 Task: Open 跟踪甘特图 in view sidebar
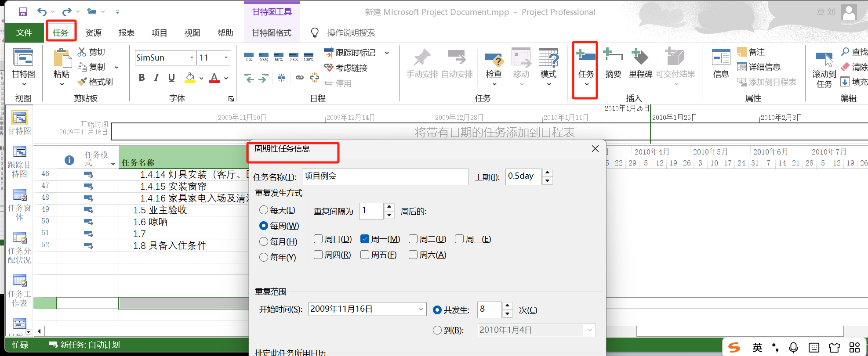click(x=19, y=162)
